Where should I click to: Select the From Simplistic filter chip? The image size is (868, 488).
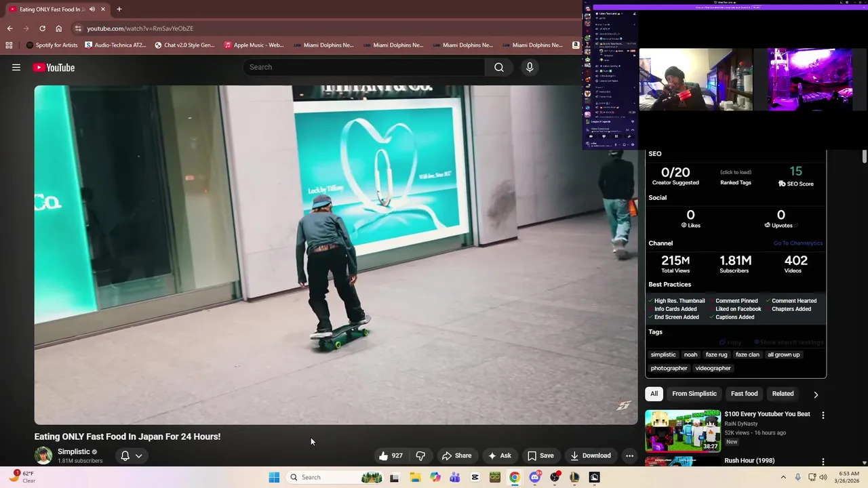click(x=694, y=394)
